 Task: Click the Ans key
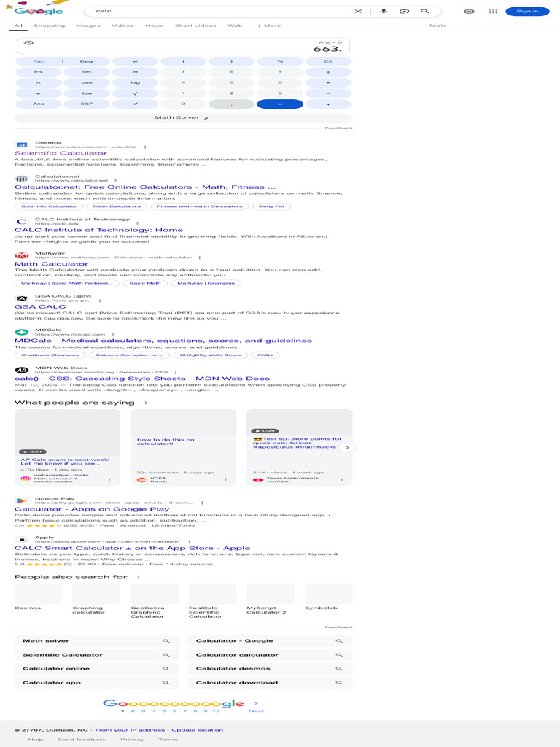pyautogui.click(x=39, y=104)
